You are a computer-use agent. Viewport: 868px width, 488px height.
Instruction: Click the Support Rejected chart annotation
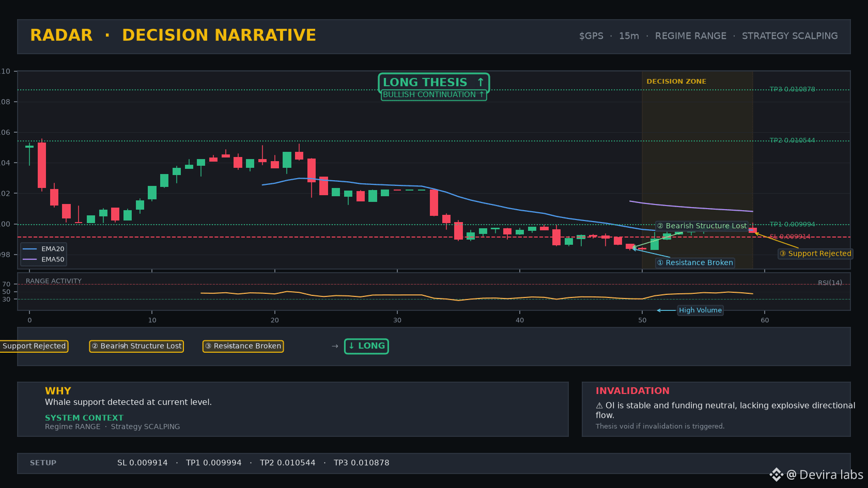[x=815, y=254]
